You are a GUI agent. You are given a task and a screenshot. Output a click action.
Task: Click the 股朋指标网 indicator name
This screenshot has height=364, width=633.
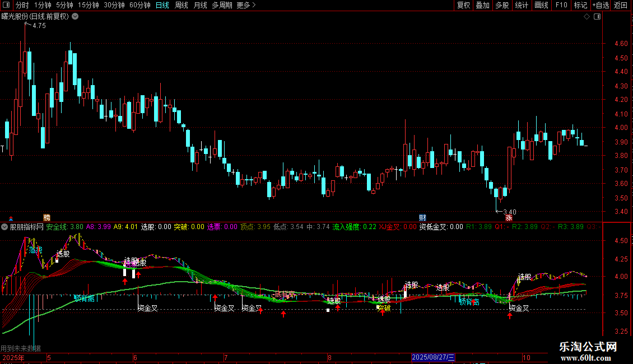[27, 227]
